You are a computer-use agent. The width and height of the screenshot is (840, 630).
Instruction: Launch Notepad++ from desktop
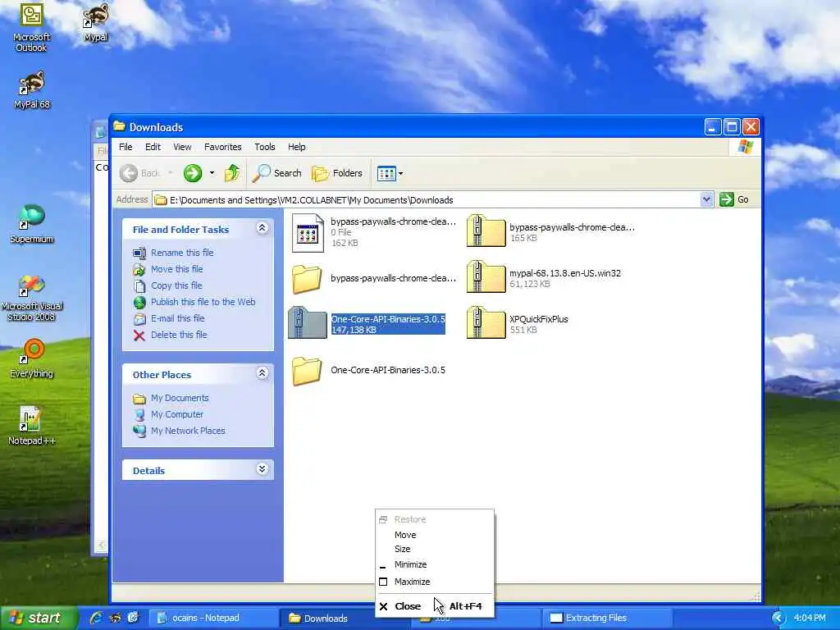(32, 426)
